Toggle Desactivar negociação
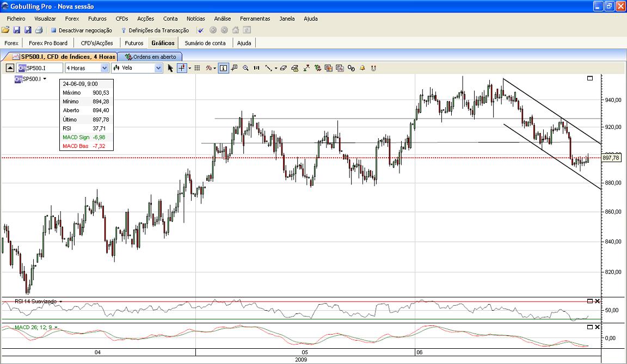627x364 pixels. point(82,30)
